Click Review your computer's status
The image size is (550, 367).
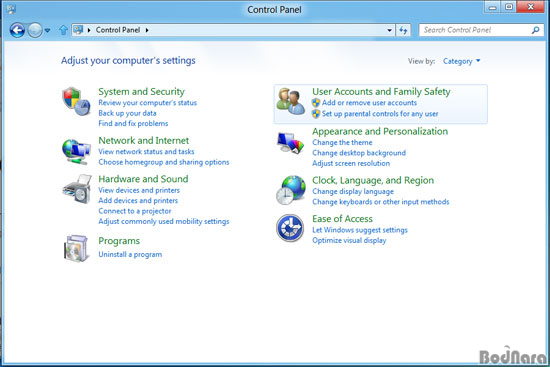147,103
